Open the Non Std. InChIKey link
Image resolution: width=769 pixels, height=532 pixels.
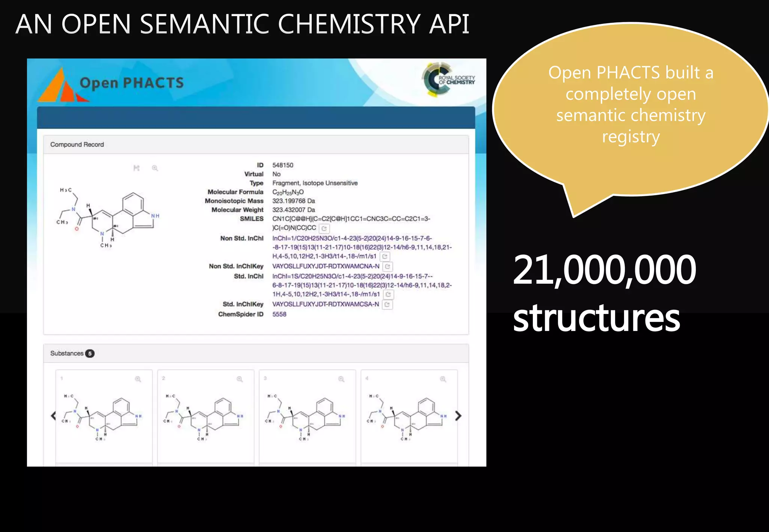[326, 266]
